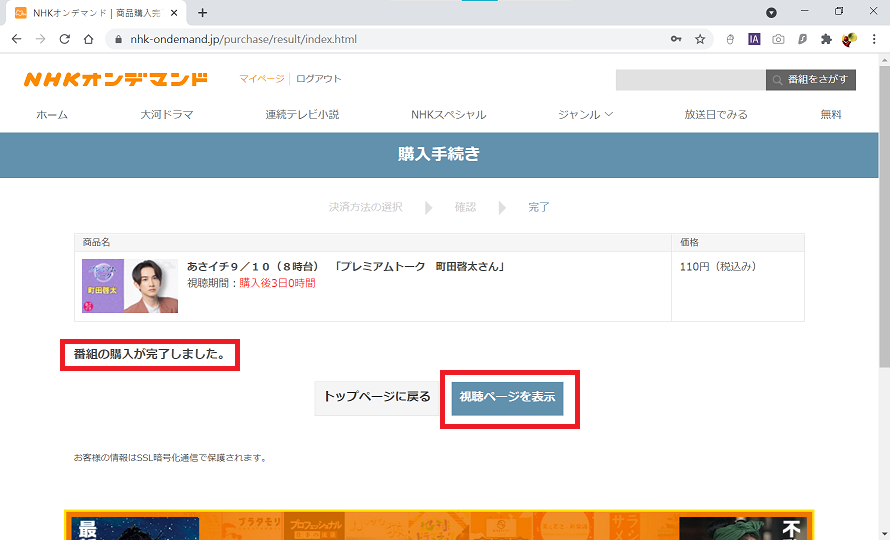Open ホーム navigation item
This screenshot has height=540, width=890.
click(52, 114)
